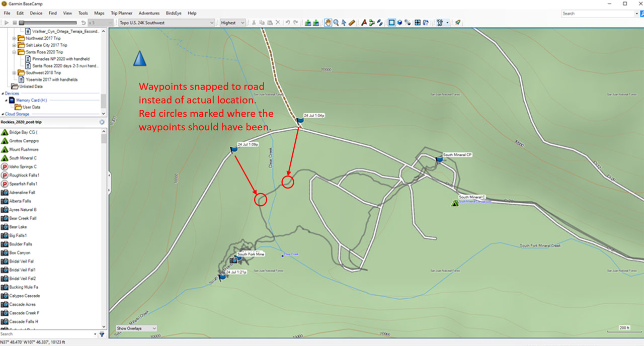Open the Device menu
Viewport: 644px width, 346px height.
click(36, 13)
